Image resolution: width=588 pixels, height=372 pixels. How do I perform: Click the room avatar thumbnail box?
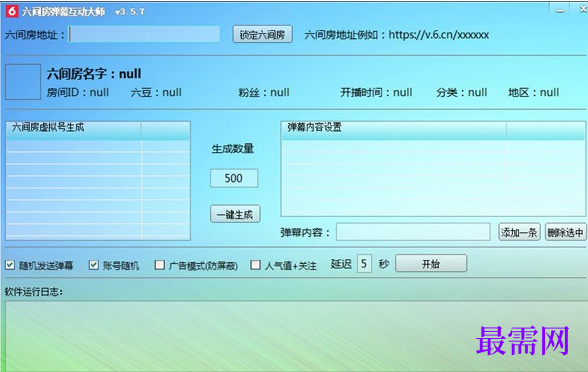click(x=23, y=82)
